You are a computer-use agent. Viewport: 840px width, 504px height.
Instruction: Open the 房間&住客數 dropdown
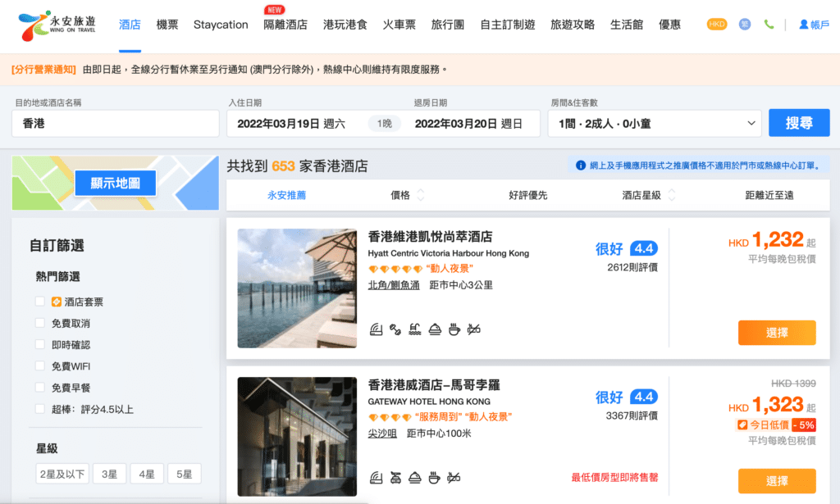655,124
